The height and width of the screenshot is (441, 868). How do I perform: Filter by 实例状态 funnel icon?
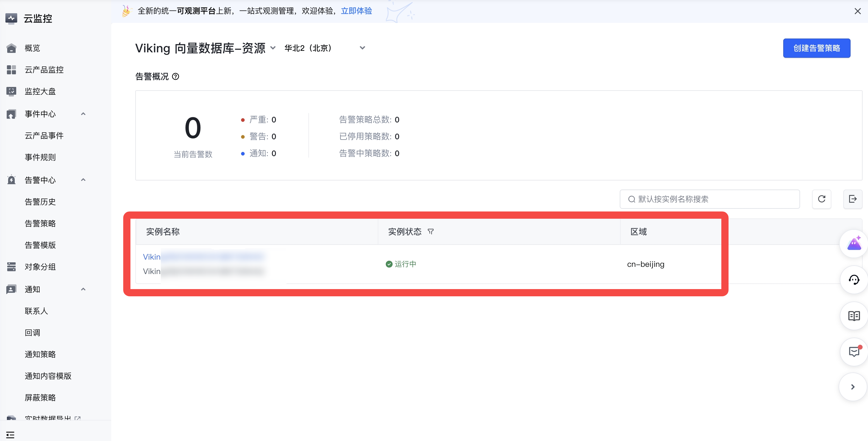coord(430,232)
